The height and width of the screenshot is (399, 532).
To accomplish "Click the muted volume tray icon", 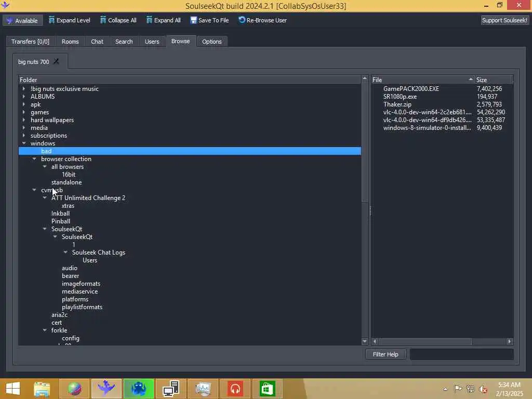I will (483, 389).
